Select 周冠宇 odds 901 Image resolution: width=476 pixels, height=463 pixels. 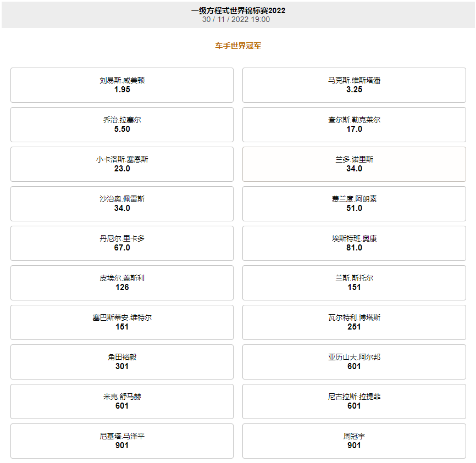354,441
